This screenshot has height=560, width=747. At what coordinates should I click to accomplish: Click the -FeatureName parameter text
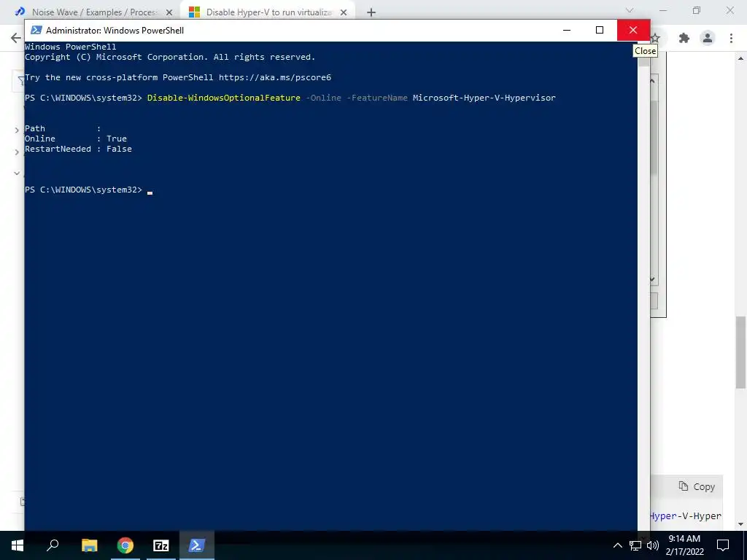point(377,98)
